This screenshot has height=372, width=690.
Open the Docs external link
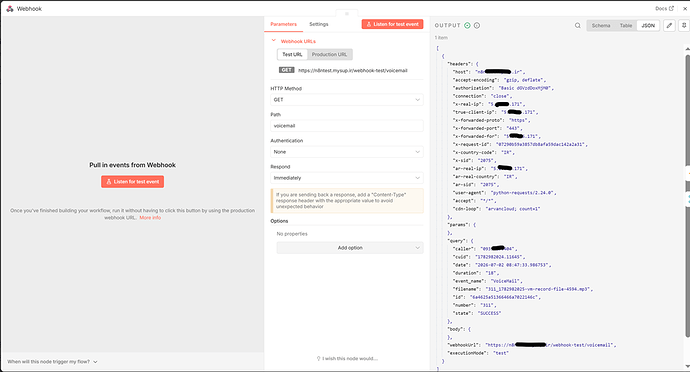664,8
